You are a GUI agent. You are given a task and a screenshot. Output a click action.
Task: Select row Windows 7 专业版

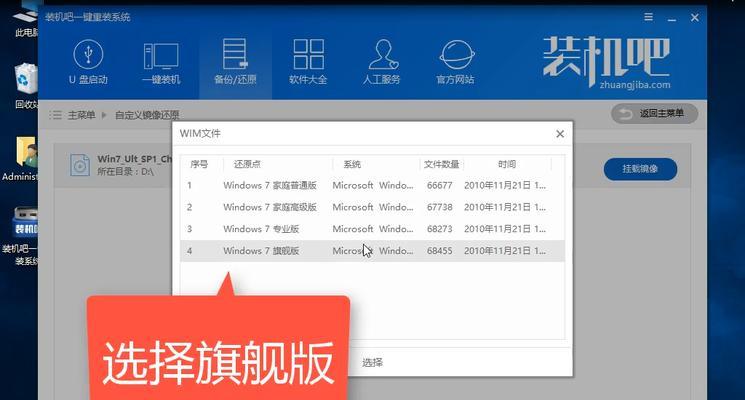pyautogui.click(x=372, y=229)
